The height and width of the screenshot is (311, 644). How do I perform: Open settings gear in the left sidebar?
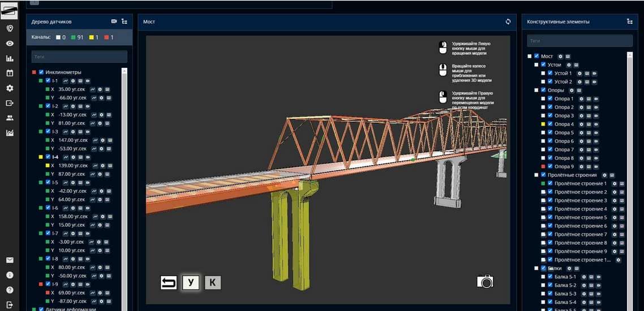click(10, 88)
